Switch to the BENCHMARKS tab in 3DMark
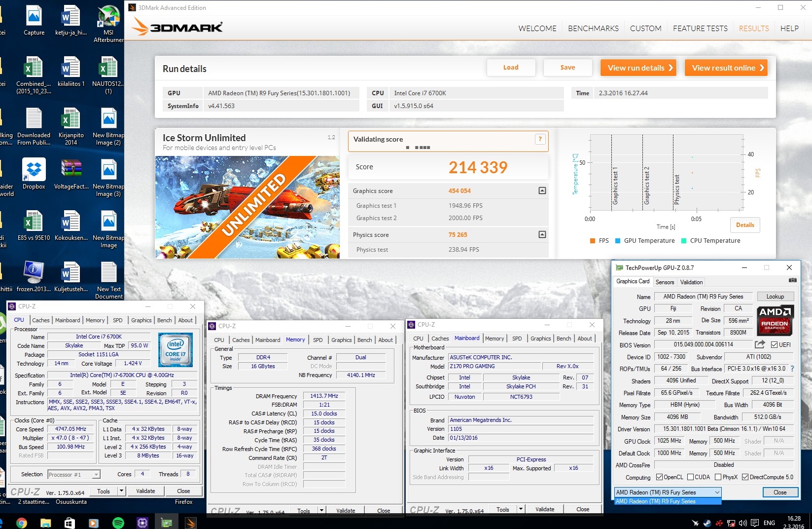Image resolution: width=812 pixels, height=529 pixels. pos(593,29)
